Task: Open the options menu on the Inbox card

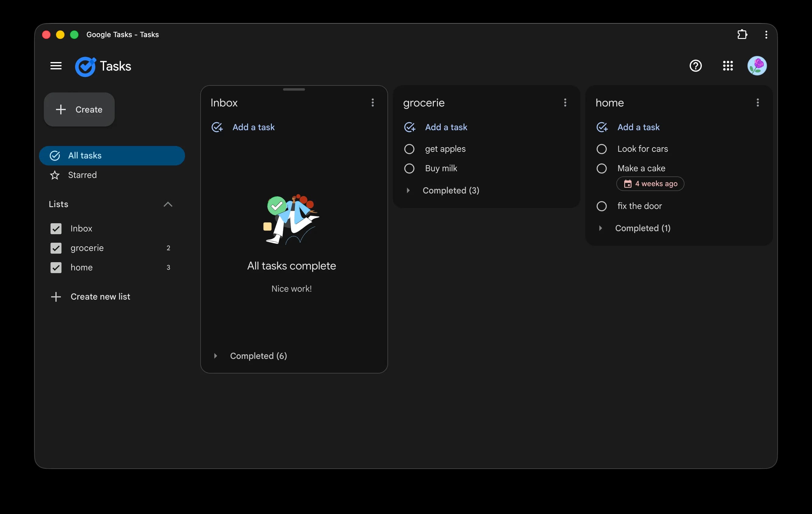Action: (373, 102)
